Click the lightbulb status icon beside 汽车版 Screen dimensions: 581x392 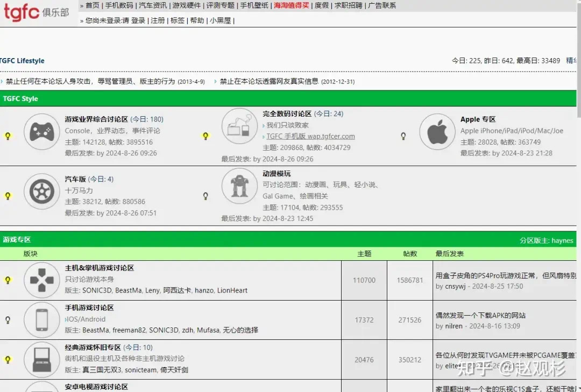[8, 196]
